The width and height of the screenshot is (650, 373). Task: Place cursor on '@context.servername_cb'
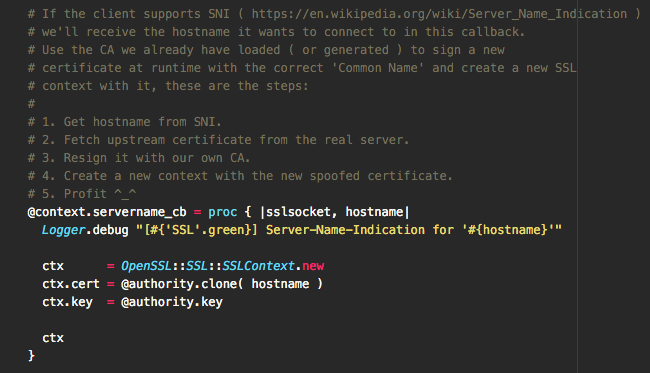(107, 212)
